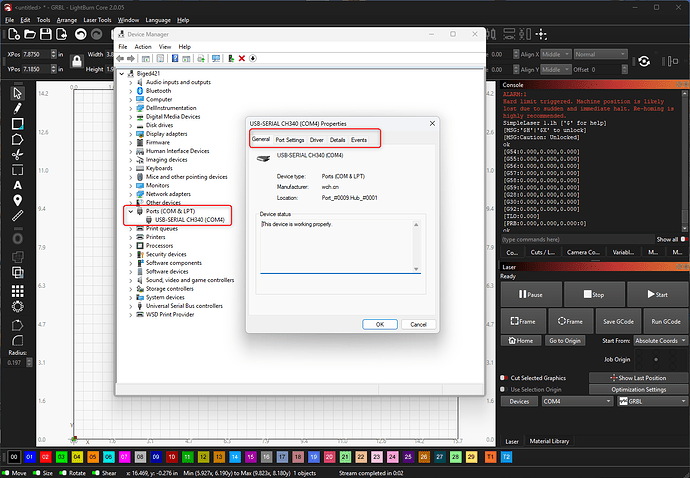Open the Grid Array tool
The height and width of the screenshot is (478, 690).
[x=17, y=291]
